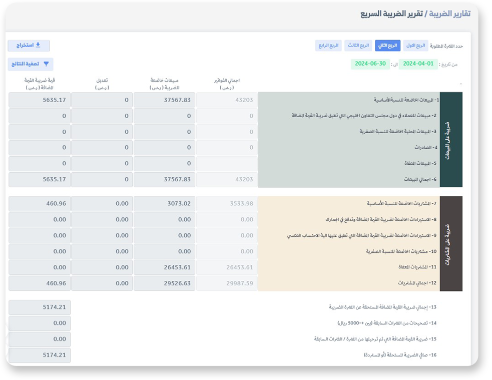Click row 5 exempt sales taxable field 0

pyautogui.click(x=164, y=164)
